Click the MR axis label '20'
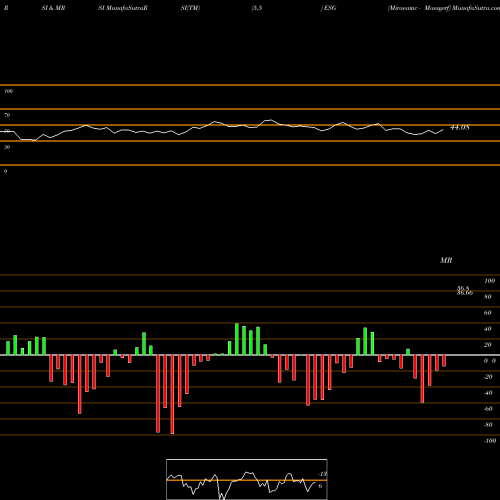This screenshot has width=500, height=500. point(488,345)
